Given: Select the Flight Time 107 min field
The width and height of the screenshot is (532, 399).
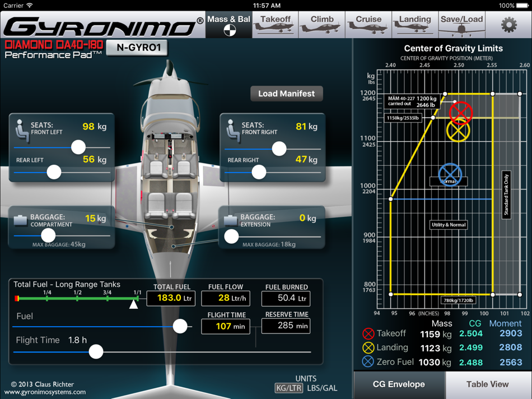Looking at the screenshot, I should pyautogui.click(x=226, y=326).
